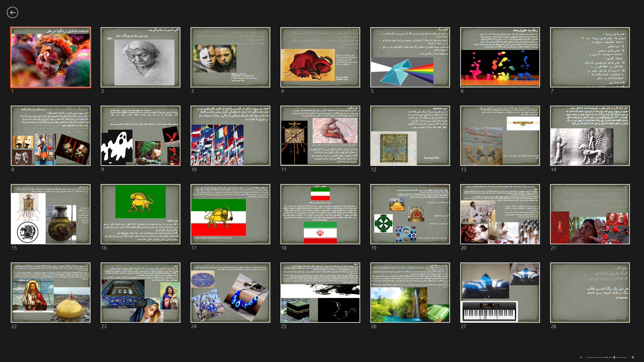Click the zoom level slider track
This screenshot has height=362, width=644.
pos(600,357)
